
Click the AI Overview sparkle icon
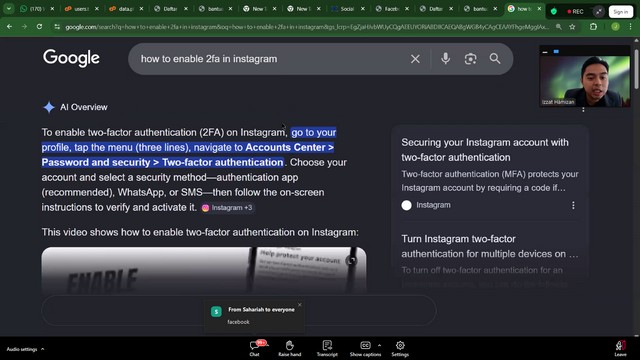pyautogui.click(x=49, y=107)
